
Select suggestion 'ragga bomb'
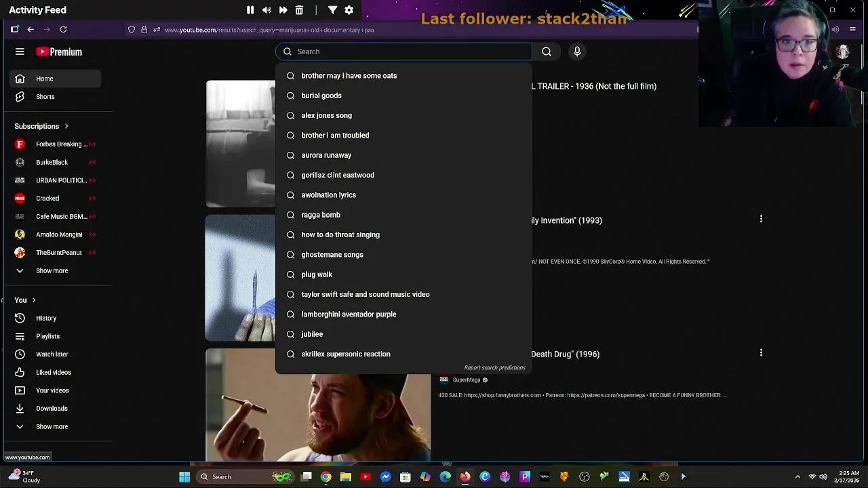[x=404, y=215]
